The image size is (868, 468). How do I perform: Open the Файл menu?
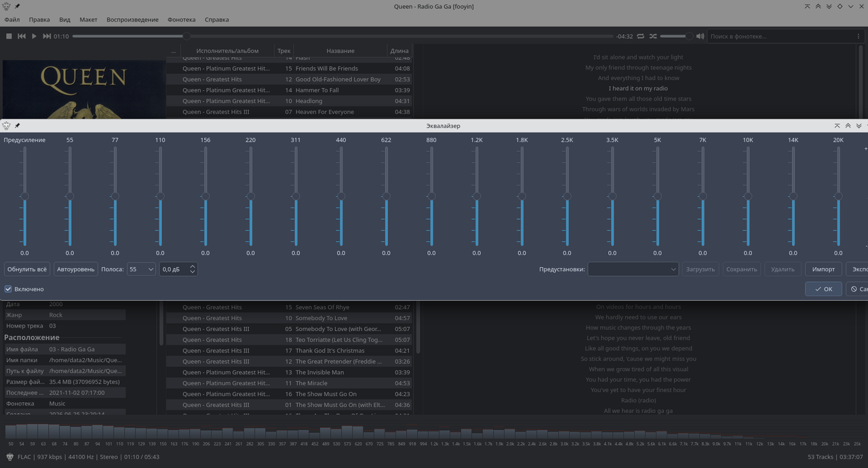(x=12, y=20)
